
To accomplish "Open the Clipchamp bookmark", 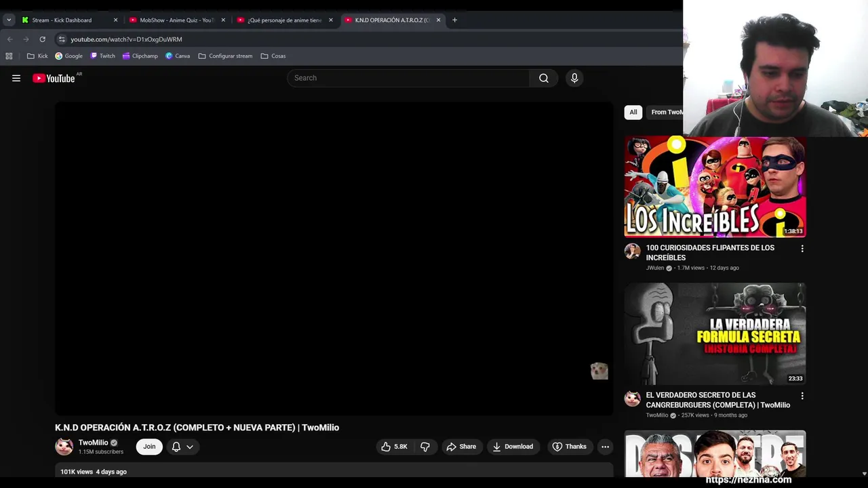I will click(x=140, y=56).
